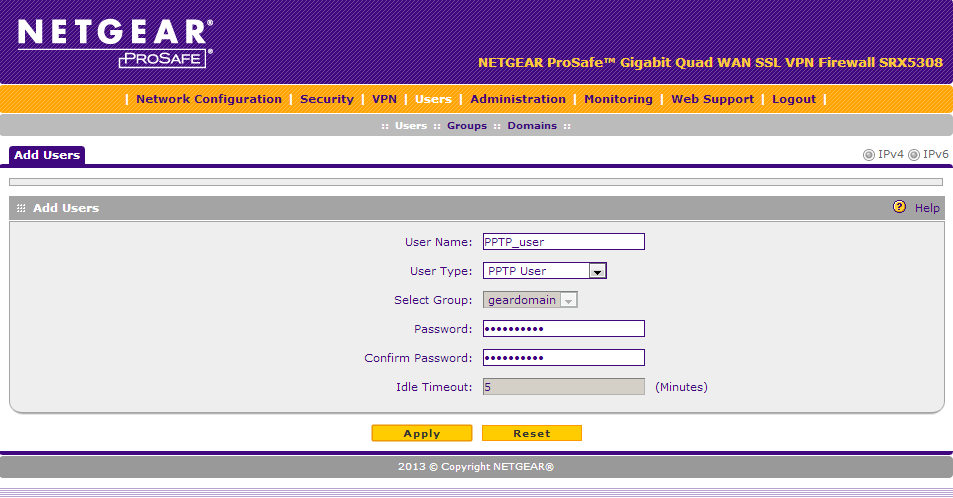Viewport: 953px width, 498px height.
Task: Click the Apply button
Action: tap(422, 433)
